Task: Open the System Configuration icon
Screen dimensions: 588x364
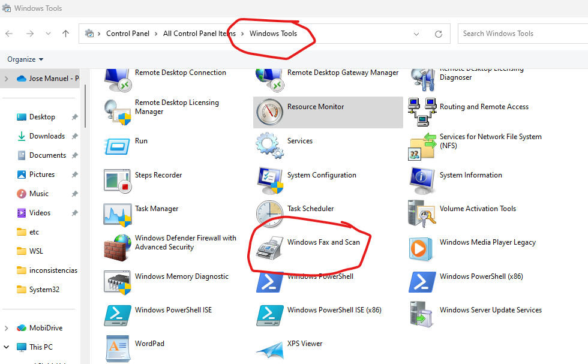Action: [270, 181]
